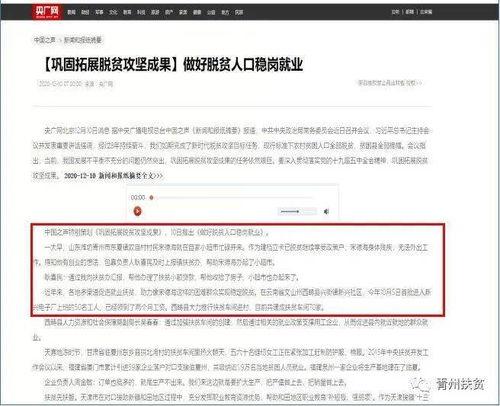Adjust the audio volume slider

tap(297, 211)
